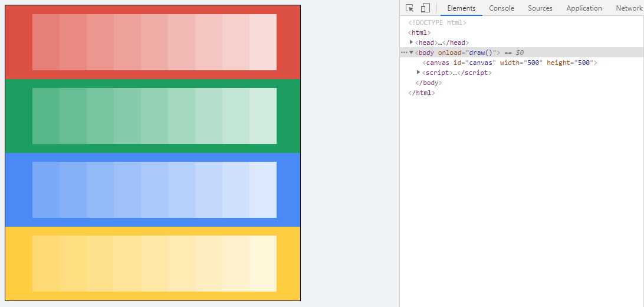The width and height of the screenshot is (644, 307).
Task: Click the darkest green tint square
Action: tap(46, 116)
